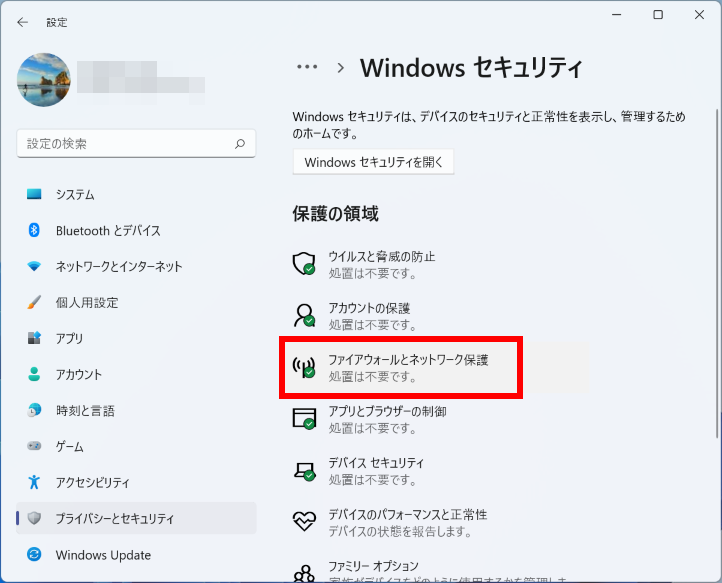Click the user profile avatar picture
Screen dimensions: 722x583
coord(44,80)
